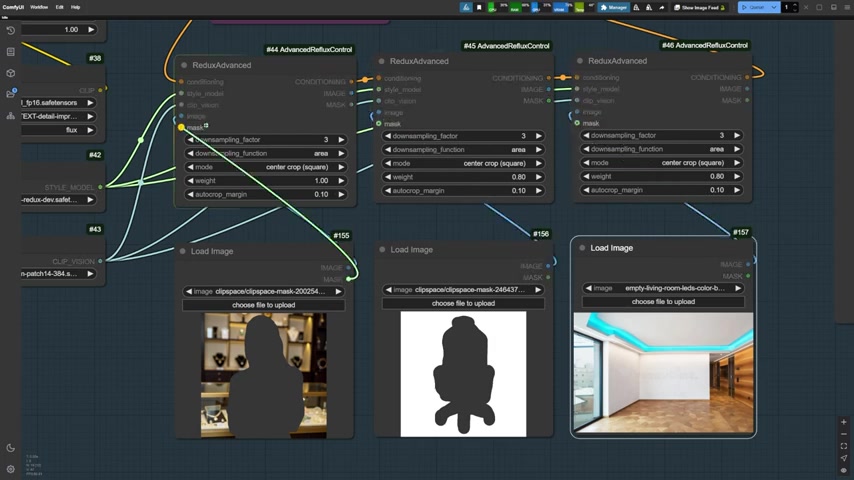Open image file dropdown in node #155
This screenshot has height=480, width=854.
[x=264, y=291]
